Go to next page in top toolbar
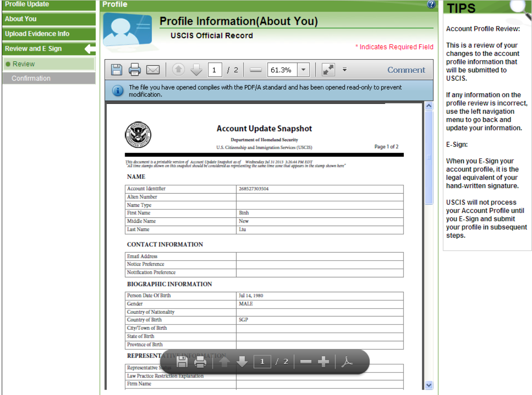Screen dimensions: 532x395 coord(196,70)
